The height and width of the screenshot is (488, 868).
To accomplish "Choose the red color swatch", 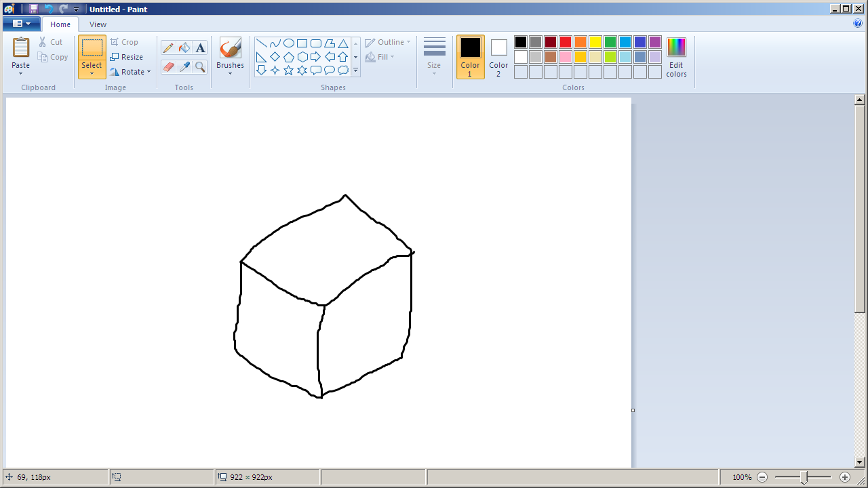I will pyautogui.click(x=565, y=42).
